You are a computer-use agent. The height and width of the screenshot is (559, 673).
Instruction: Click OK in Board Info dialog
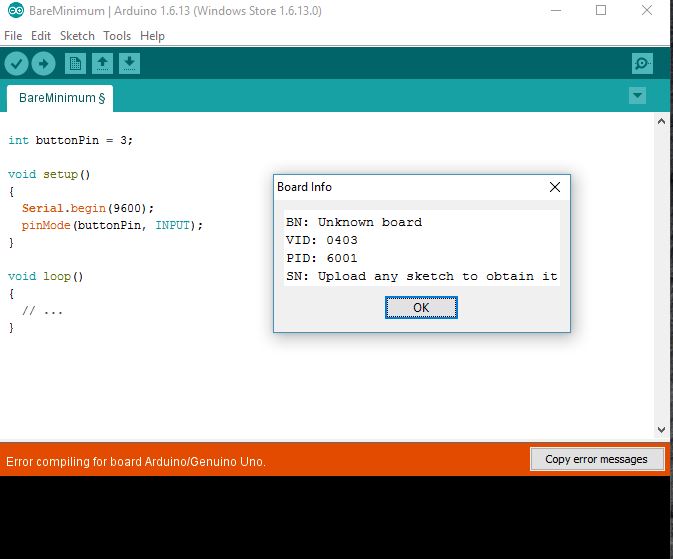tap(421, 307)
